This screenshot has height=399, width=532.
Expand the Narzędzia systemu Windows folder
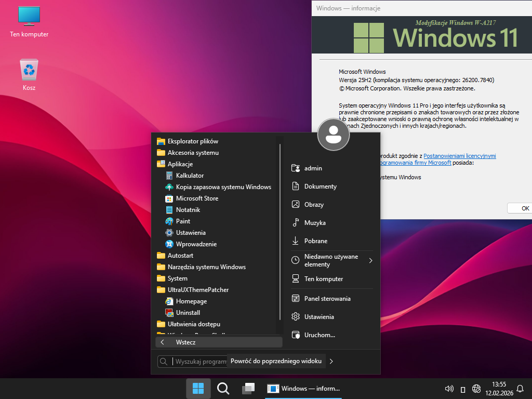coord(206,267)
